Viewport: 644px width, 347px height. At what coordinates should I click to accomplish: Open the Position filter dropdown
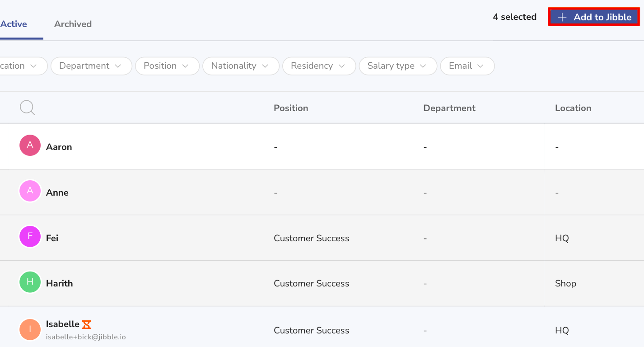coord(167,66)
